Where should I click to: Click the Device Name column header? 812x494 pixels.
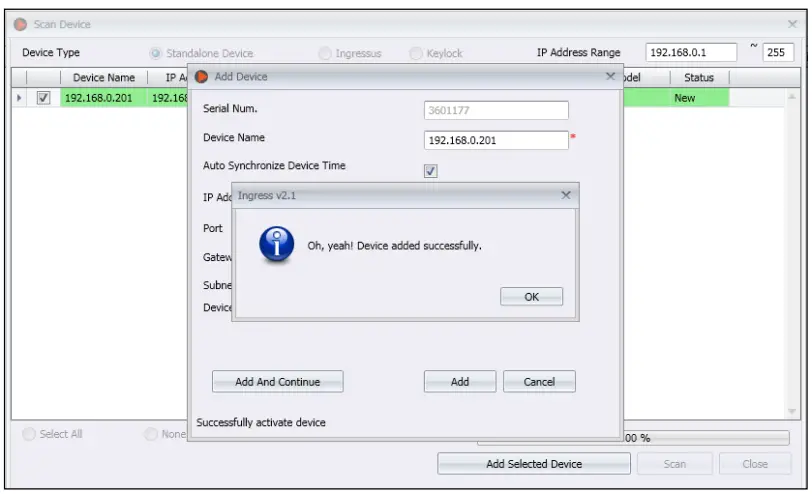click(104, 78)
